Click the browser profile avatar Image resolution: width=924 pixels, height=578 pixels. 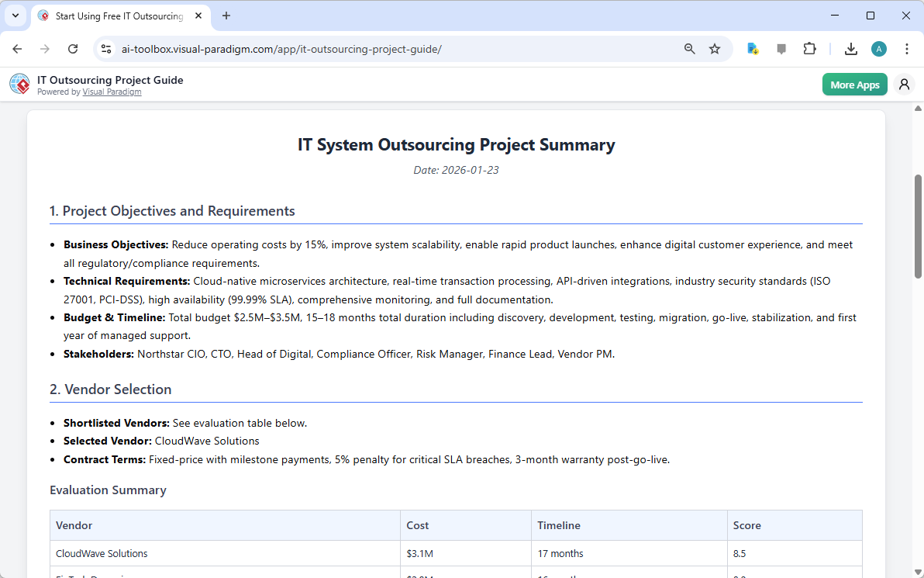point(878,48)
